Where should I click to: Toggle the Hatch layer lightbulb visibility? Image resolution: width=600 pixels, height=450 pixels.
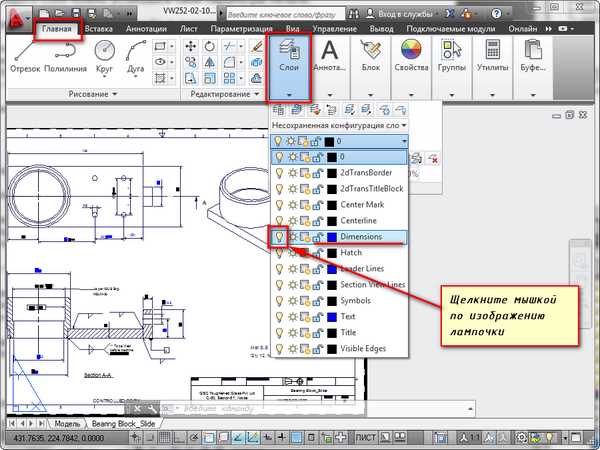(x=281, y=253)
